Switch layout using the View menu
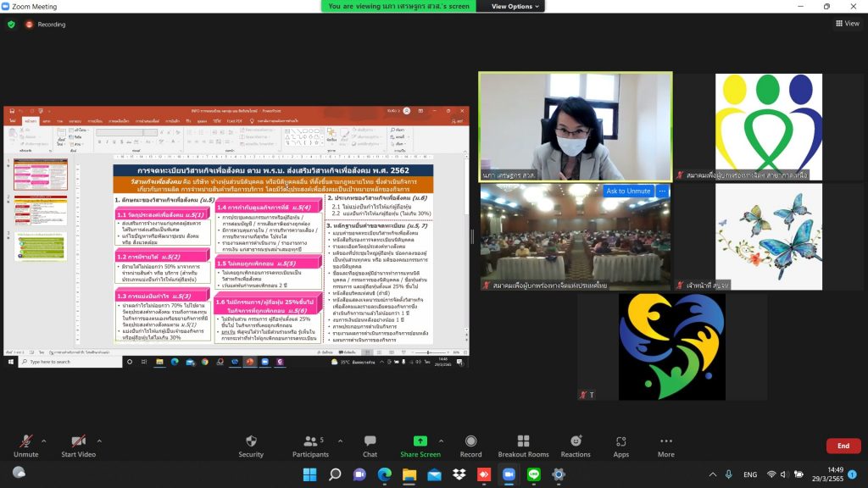 pos(847,24)
